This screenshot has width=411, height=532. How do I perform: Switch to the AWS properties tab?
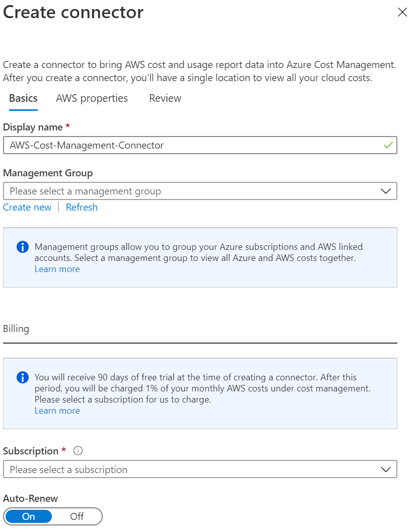click(x=92, y=98)
